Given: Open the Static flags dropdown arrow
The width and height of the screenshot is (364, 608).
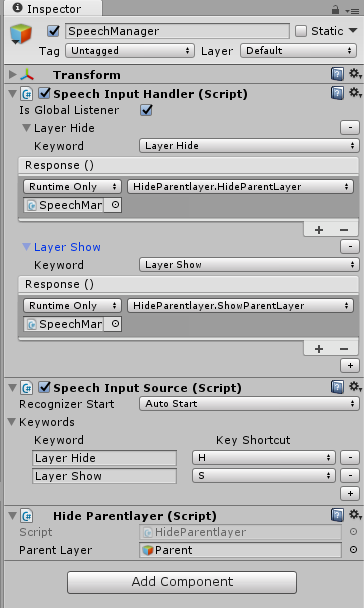Looking at the screenshot, I should click(x=353, y=31).
